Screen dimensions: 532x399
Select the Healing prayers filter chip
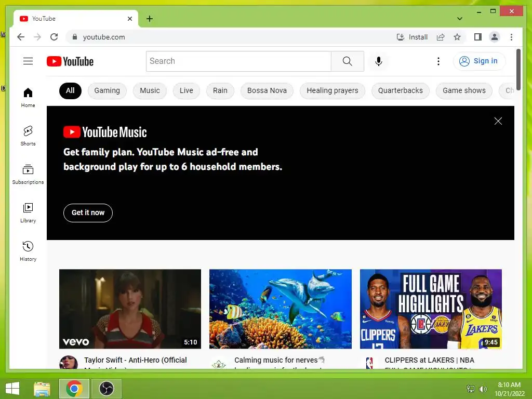tap(332, 90)
